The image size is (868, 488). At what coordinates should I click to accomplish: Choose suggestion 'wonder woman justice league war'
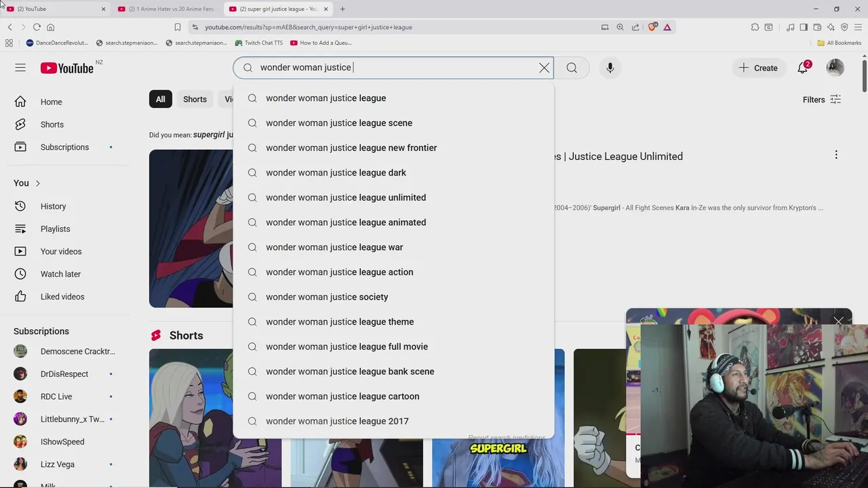click(393, 247)
